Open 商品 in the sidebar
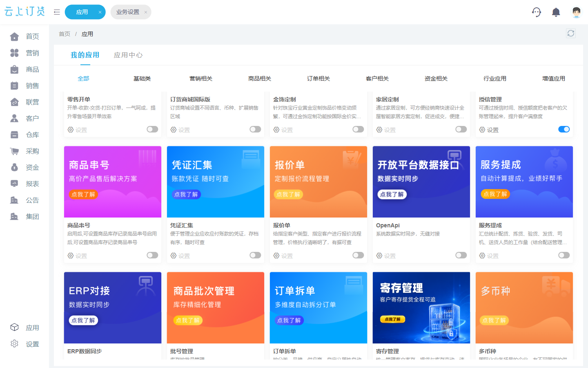588x368 pixels. [x=24, y=70]
